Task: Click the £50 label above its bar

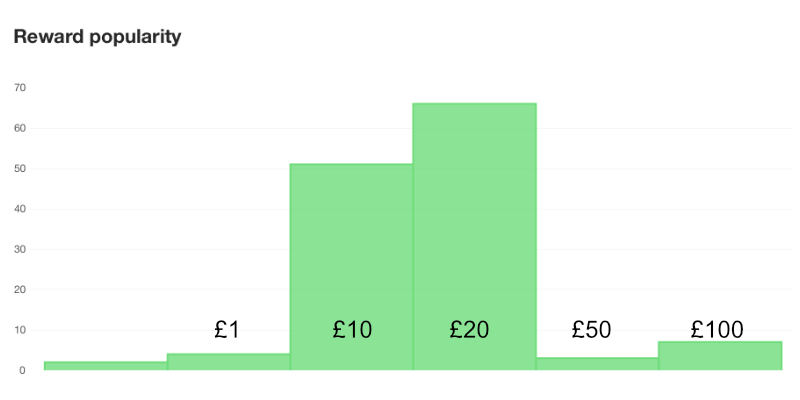Action: (x=591, y=330)
